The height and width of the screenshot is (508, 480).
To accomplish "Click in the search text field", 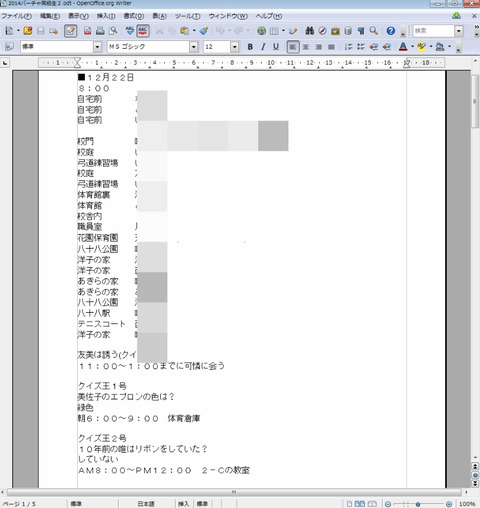I will (434, 31).
